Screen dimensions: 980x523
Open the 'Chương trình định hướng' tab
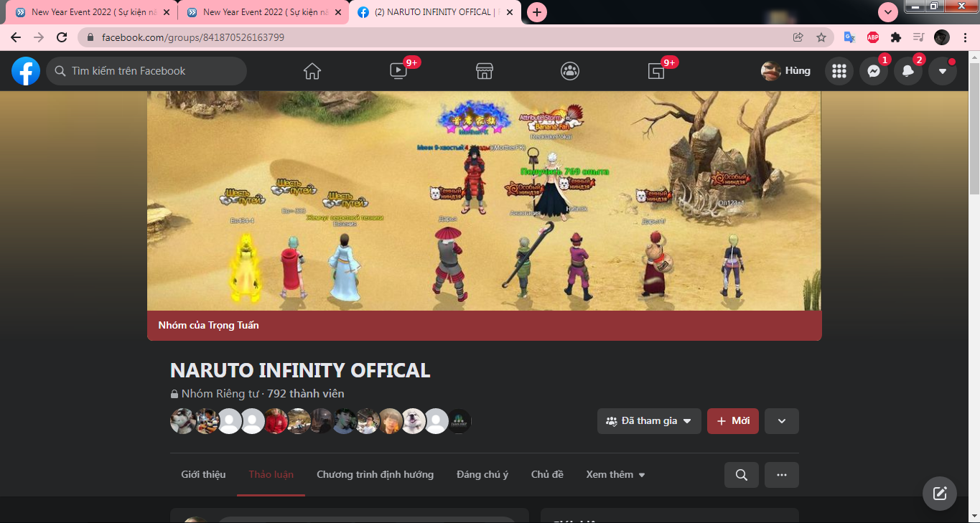375,474
